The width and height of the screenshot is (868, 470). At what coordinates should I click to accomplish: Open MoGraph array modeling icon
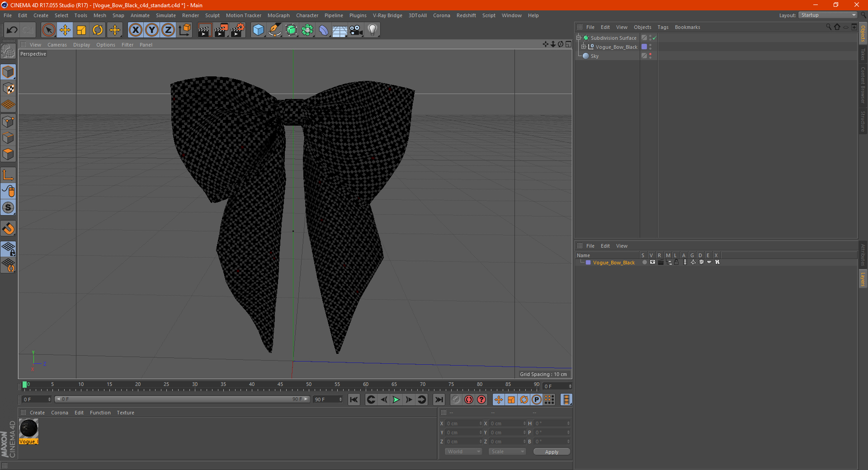click(307, 30)
